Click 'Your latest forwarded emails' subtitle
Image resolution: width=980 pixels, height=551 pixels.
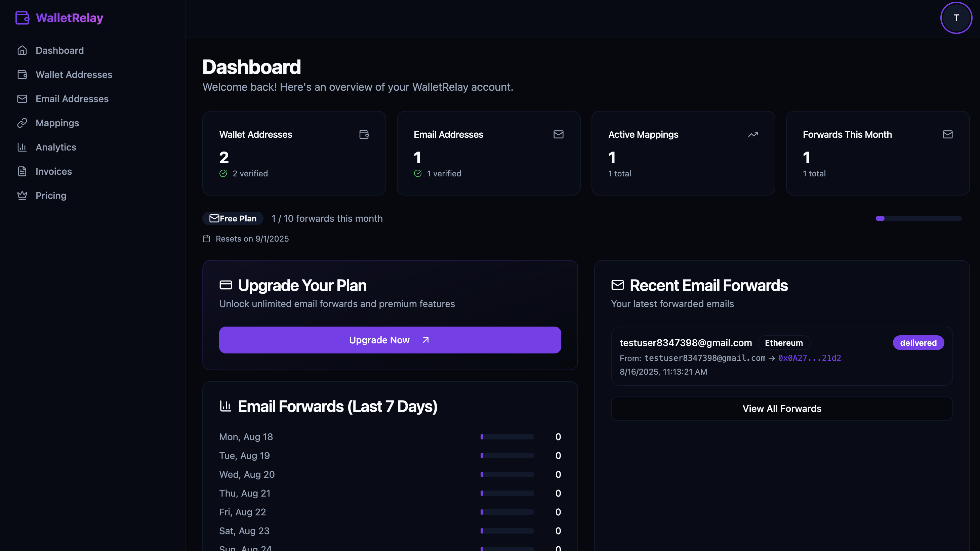click(x=672, y=303)
